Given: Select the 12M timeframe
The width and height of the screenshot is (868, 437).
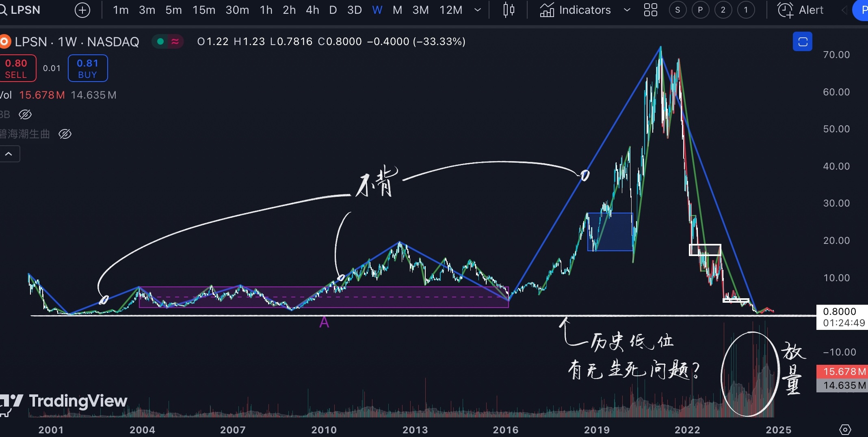Looking at the screenshot, I should tap(450, 10).
